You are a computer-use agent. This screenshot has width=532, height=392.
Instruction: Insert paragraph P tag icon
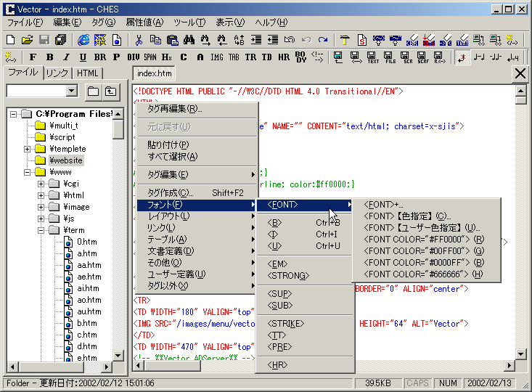coord(116,57)
